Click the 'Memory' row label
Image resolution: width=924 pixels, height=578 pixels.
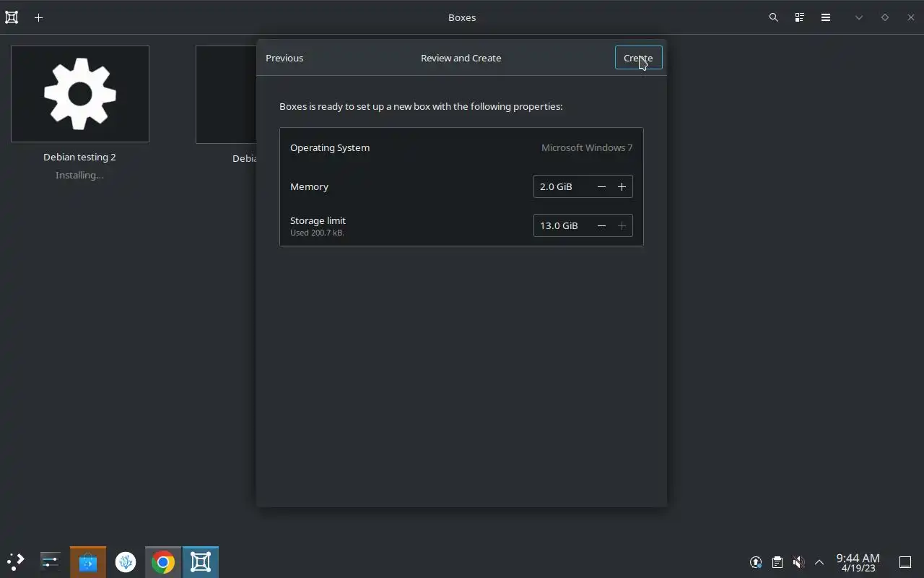pyautogui.click(x=309, y=186)
